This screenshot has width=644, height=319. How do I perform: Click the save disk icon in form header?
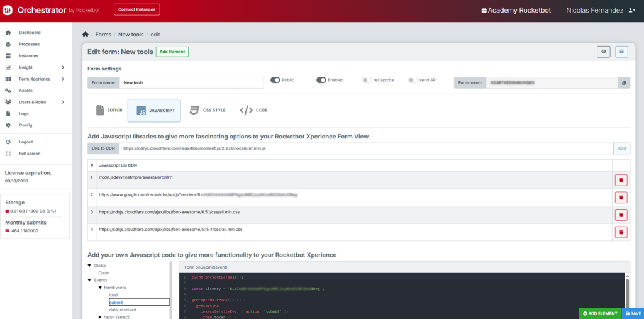pos(621,52)
